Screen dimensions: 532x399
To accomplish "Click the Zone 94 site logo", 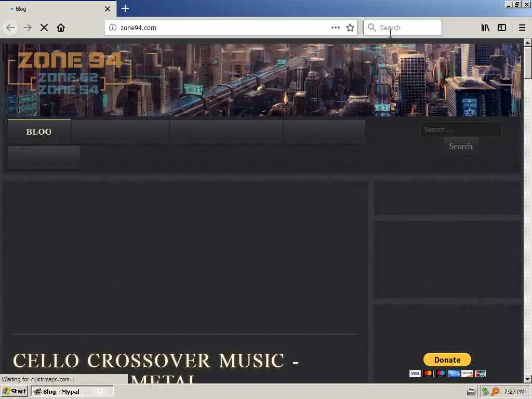I will [70, 73].
